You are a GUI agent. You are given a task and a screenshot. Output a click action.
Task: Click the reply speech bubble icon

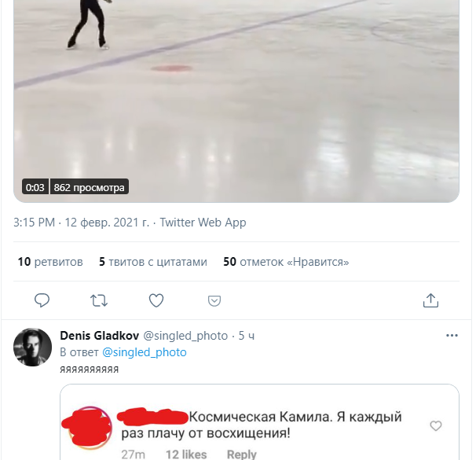point(42,300)
